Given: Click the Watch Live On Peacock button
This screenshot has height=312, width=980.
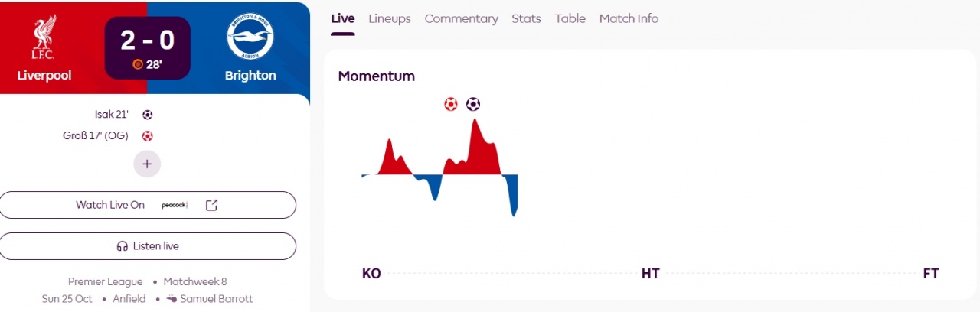Looking at the screenshot, I should [147, 205].
